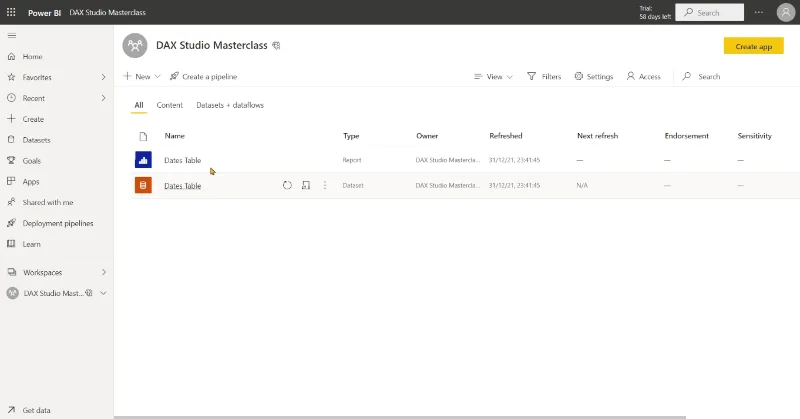
Task: Open the Dates Table dataset link
Action: tap(183, 186)
